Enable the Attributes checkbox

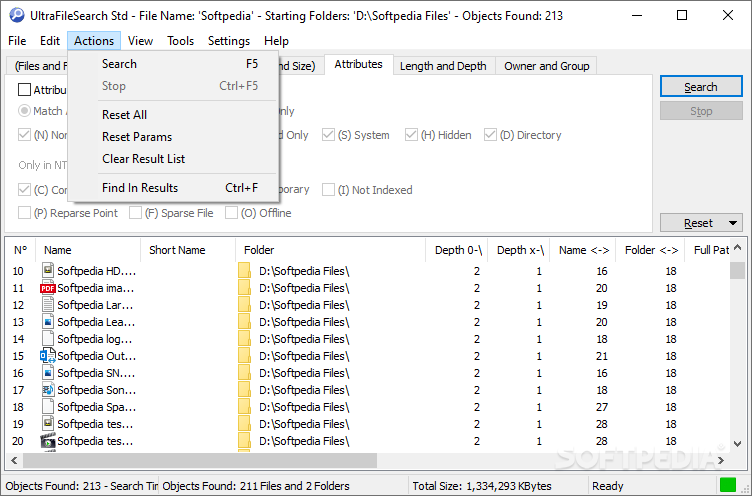[x=24, y=90]
